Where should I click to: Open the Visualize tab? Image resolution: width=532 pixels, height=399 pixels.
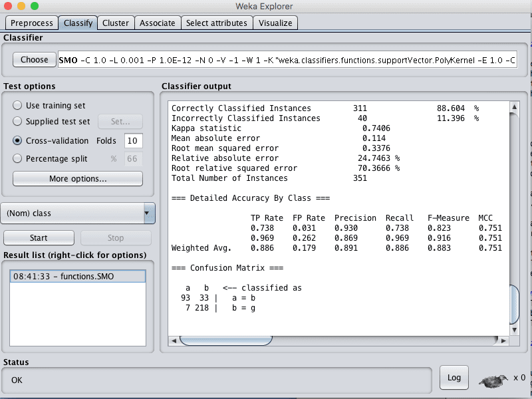point(275,23)
